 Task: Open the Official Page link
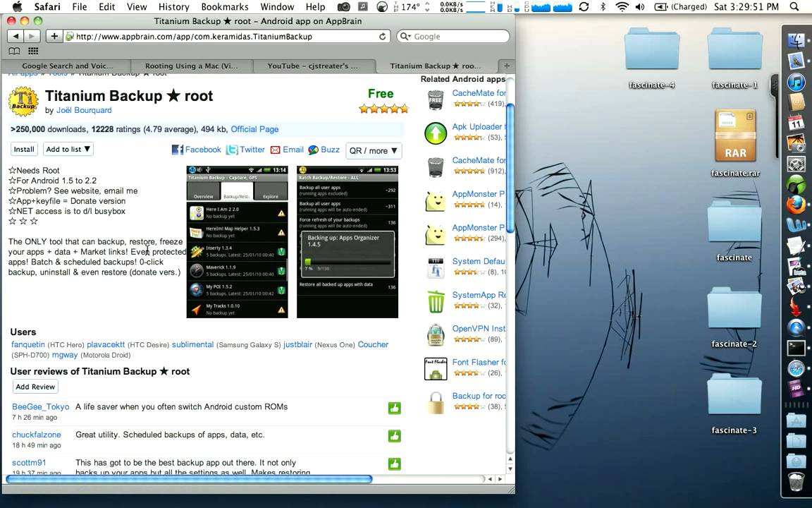[x=254, y=129]
